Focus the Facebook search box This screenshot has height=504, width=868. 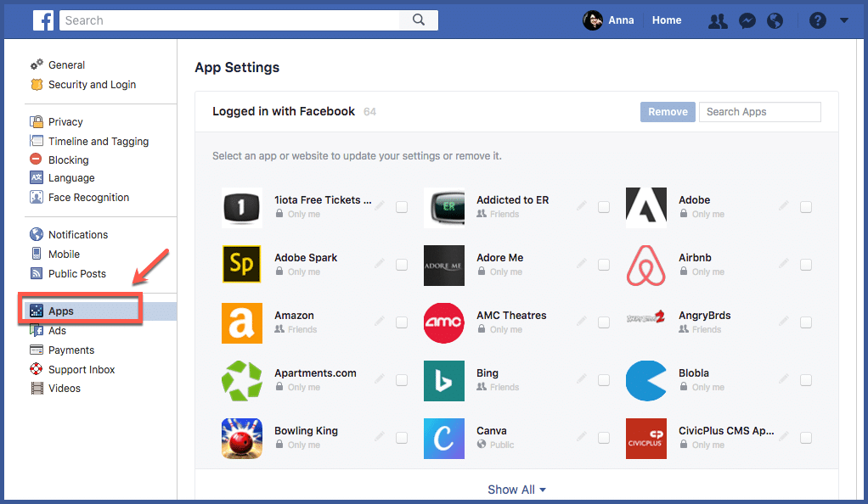click(229, 20)
